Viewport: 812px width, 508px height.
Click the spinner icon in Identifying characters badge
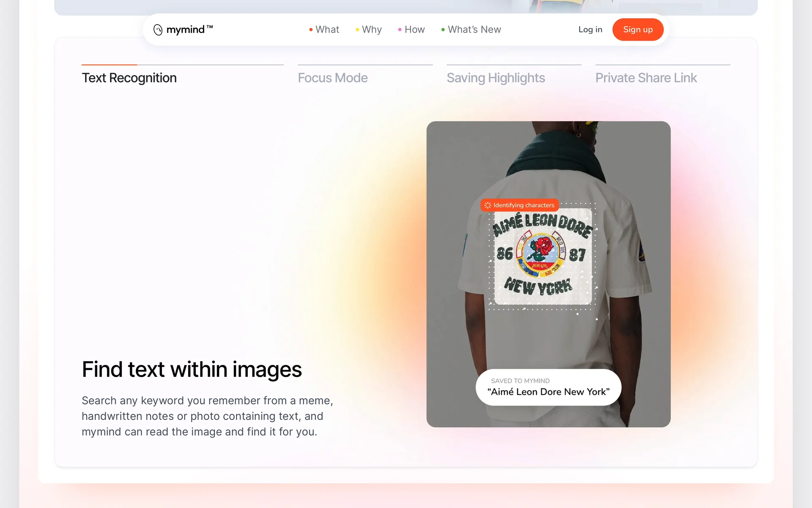(488, 205)
